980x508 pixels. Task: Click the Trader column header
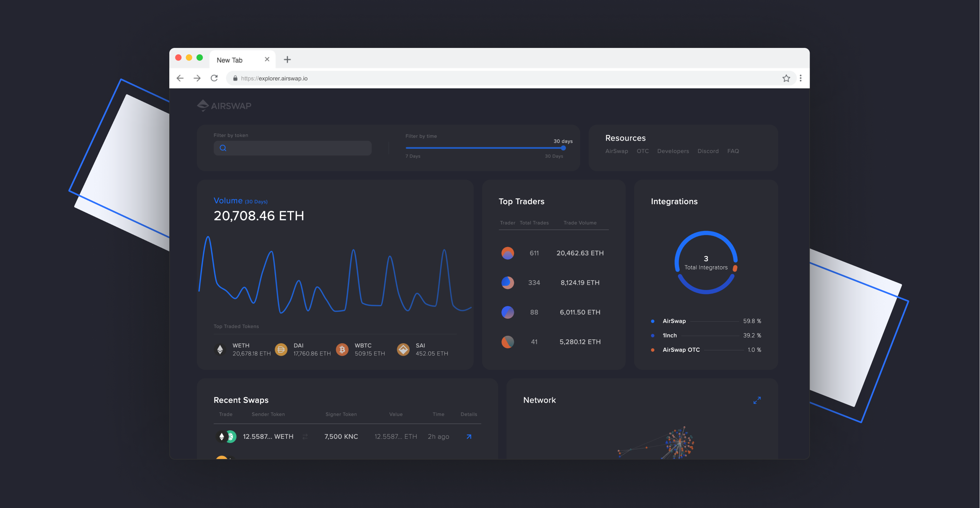pyautogui.click(x=508, y=223)
